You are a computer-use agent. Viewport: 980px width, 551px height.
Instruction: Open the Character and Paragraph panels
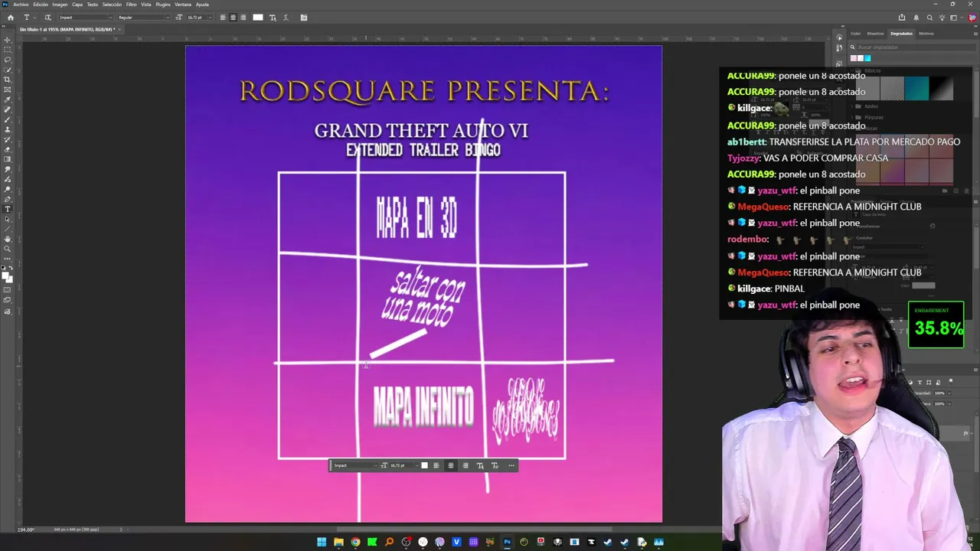[x=303, y=18]
